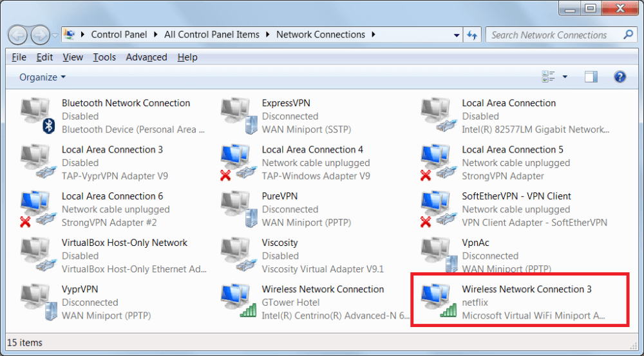This screenshot has height=356, width=644.
Task: Select the VirtualBox Host-Only Network icon
Action: [38, 255]
